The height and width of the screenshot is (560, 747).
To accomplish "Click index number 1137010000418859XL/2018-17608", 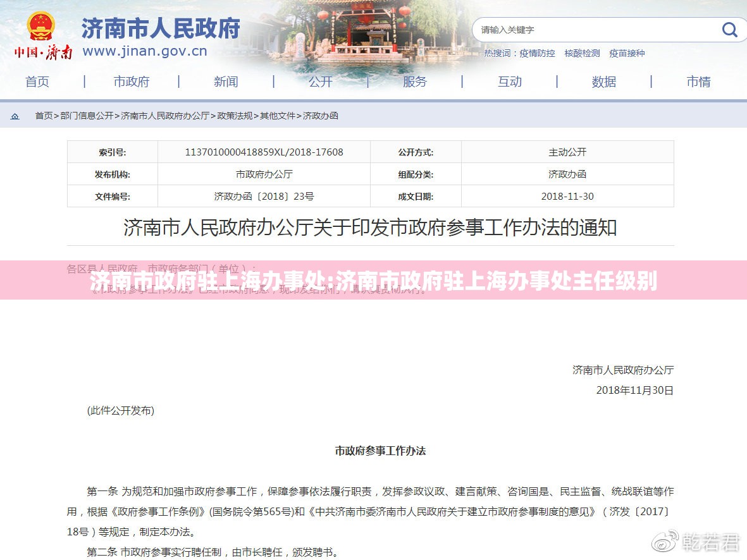I will coord(264,152).
